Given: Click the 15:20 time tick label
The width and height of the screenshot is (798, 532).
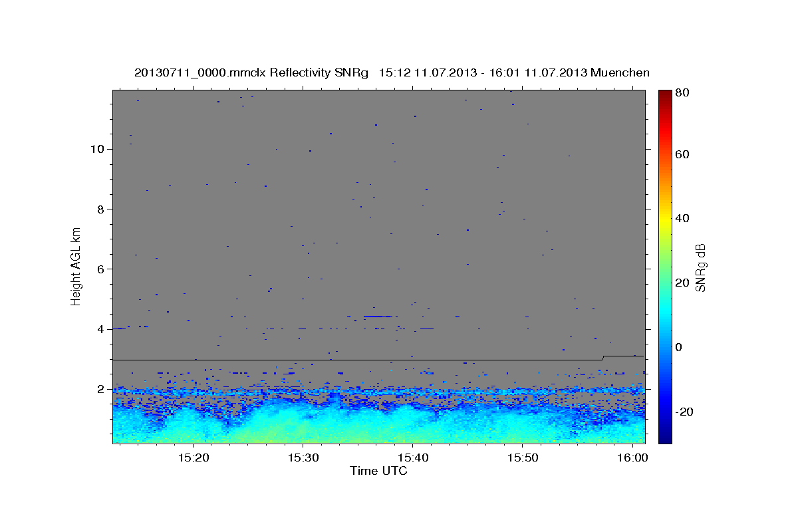Looking at the screenshot, I should coord(193,458).
